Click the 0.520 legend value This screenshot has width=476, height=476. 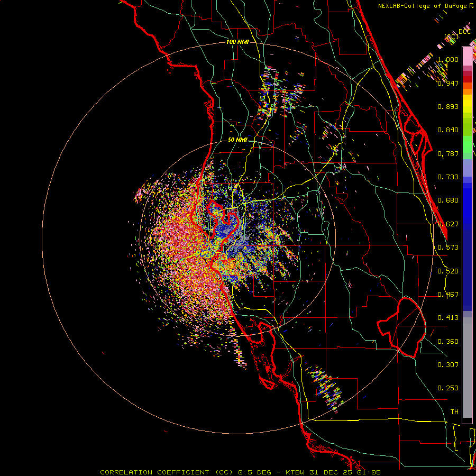[448, 271]
